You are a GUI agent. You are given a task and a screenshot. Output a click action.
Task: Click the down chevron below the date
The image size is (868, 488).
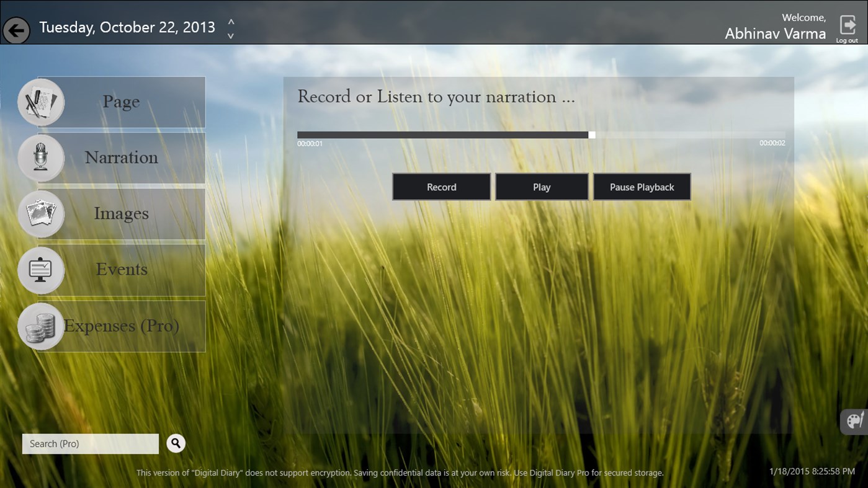coord(230,35)
